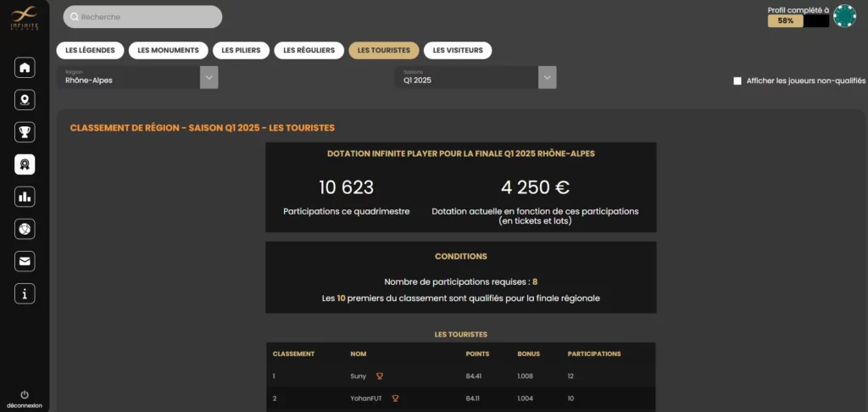This screenshot has height=412, width=868.
Task: Click the Classement column header
Action: click(294, 354)
